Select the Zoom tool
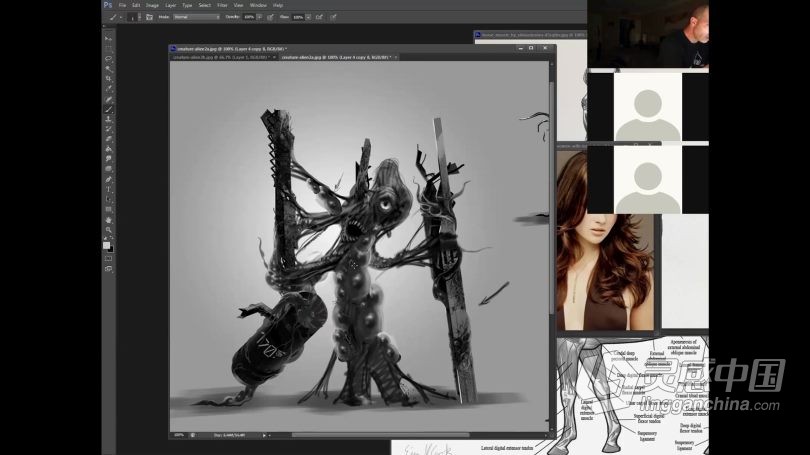810x455 pixels. tap(108, 230)
